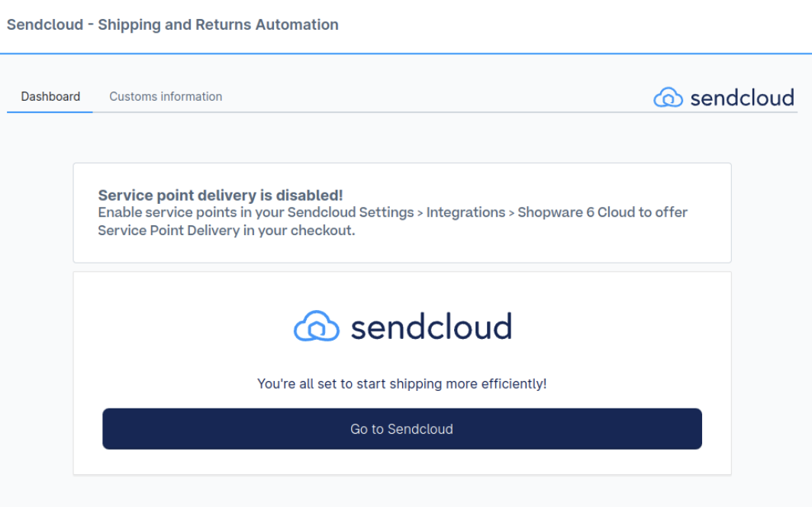Open the Customs information tab
Viewport: 812px width, 507px height.
click(x=166, y=97)
